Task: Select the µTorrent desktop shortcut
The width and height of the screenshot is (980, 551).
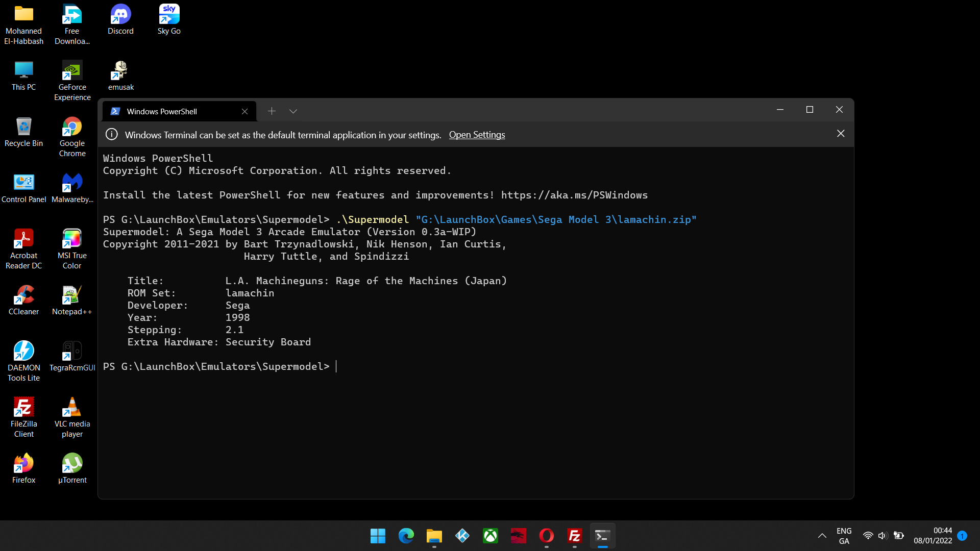Action: tap(72, 469)
